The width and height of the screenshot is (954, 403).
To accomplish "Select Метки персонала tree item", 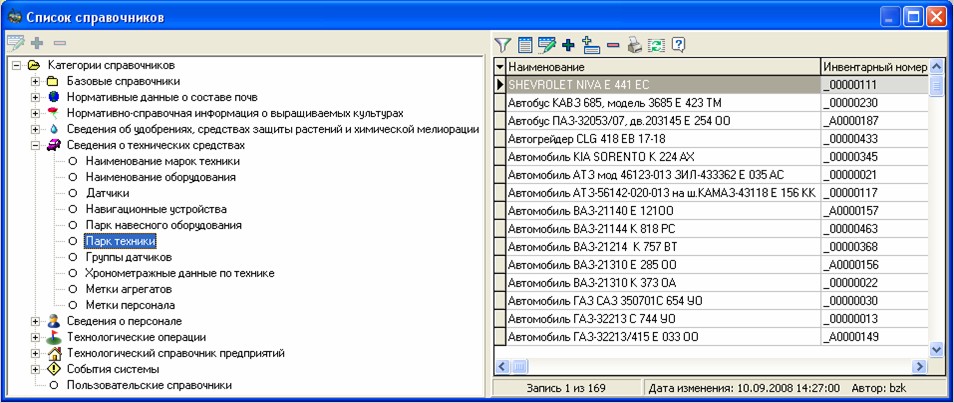I will click(x=130, y=305).
